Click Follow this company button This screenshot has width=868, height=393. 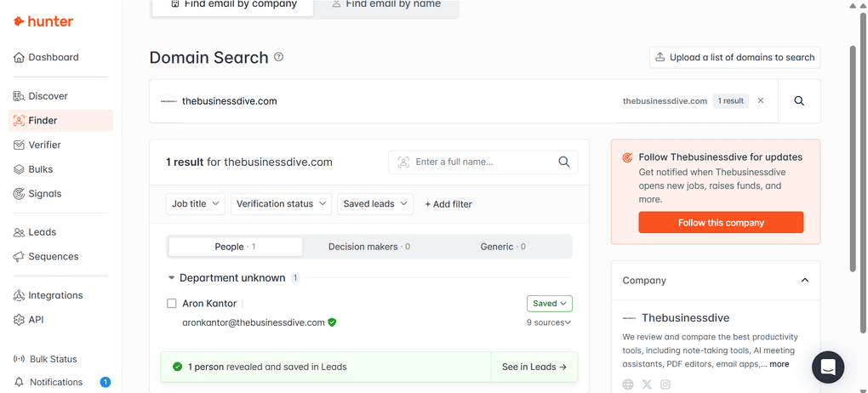[721, 223]
